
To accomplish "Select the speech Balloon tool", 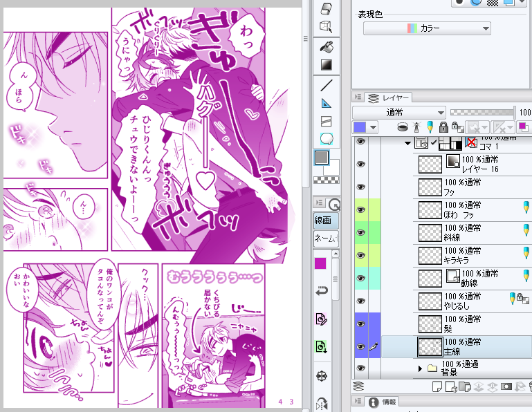I will [326, 139].
